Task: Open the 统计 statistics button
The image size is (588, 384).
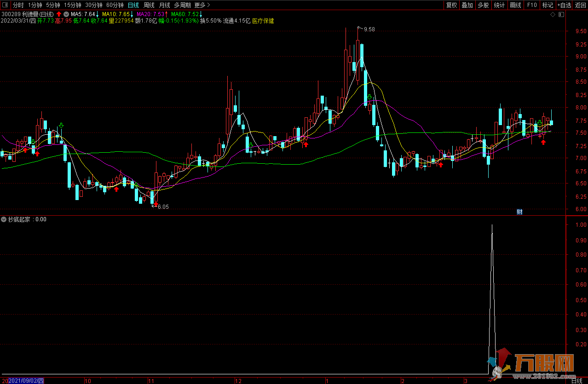Action: point(499,5)
